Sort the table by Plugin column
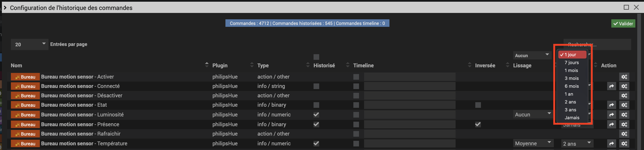Screen dimensions: 644x150 coord(220,65)
